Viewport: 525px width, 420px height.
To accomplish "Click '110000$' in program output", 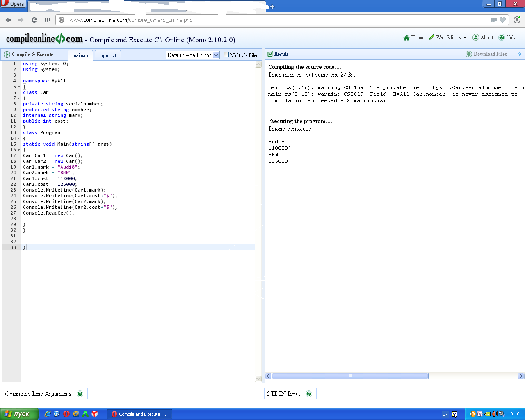I will [x=280, y=148].
